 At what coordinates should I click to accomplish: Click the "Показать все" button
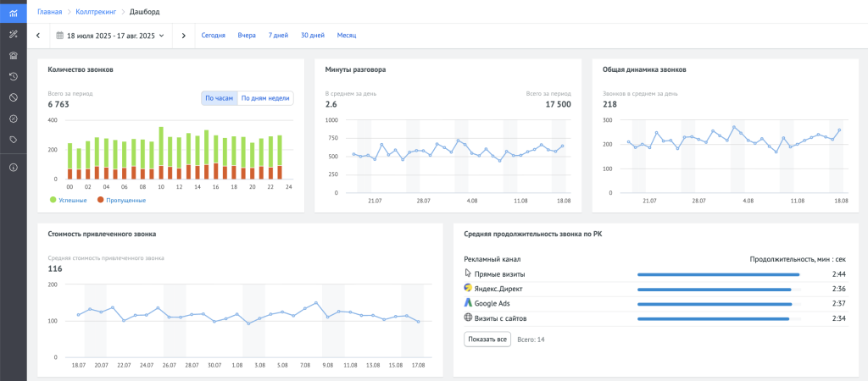pyautogui.click(x=487, y=339)
